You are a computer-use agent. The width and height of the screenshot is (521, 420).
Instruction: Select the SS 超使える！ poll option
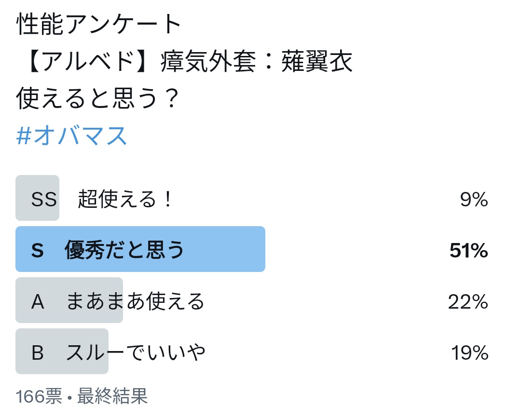[251, 198]
